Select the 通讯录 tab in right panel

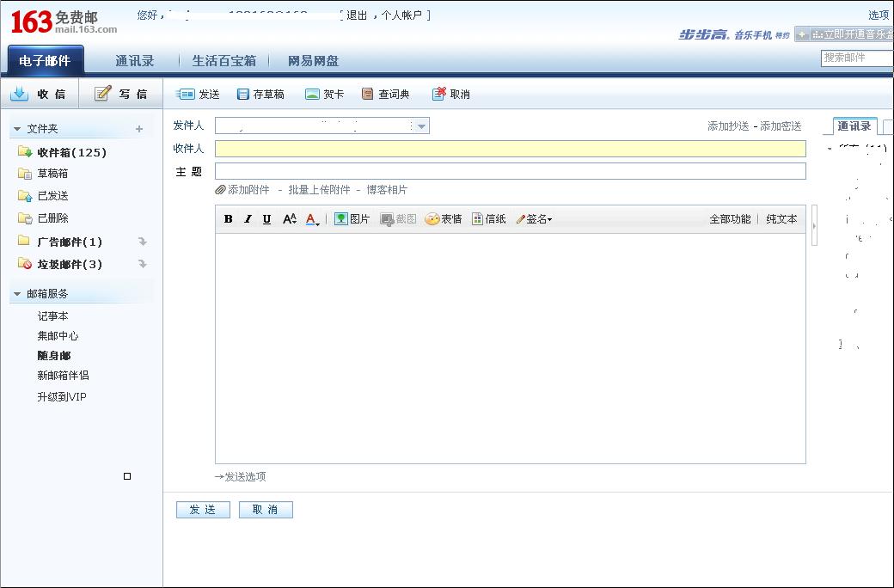pyautogui.click(x=854, y=126)
